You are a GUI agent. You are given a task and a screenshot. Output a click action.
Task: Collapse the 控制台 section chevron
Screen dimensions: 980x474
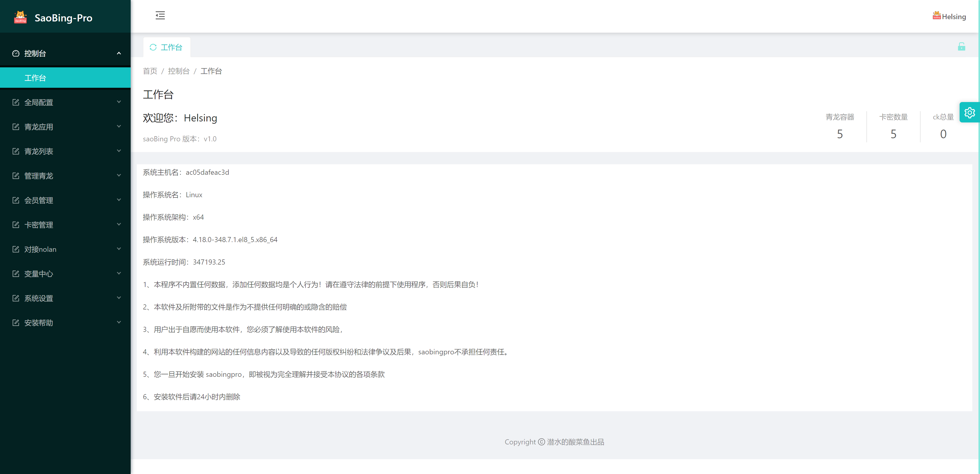tap(118, 53)
